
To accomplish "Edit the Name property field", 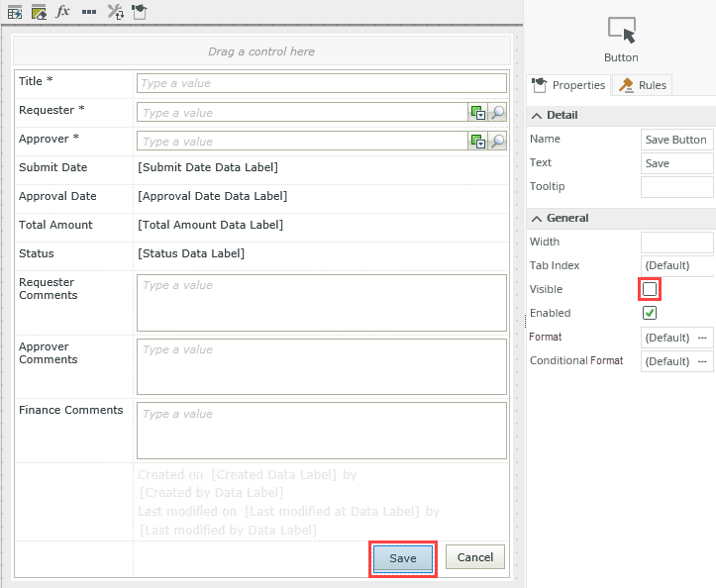I will pyautogui.click(x=676, y=140).
